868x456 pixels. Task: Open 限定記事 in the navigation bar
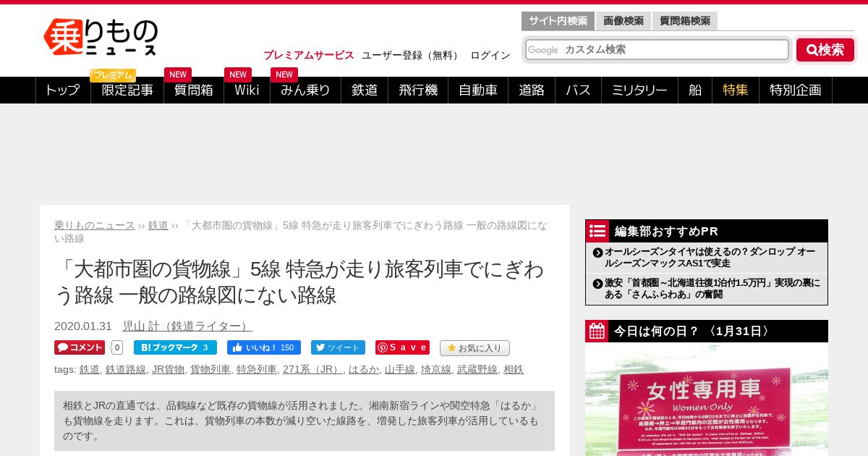point(127,90)
